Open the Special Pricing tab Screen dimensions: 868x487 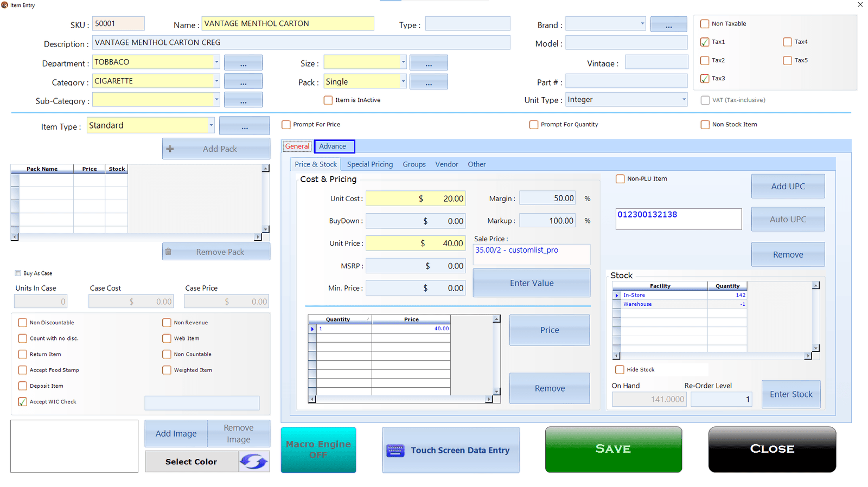[370, 164]
